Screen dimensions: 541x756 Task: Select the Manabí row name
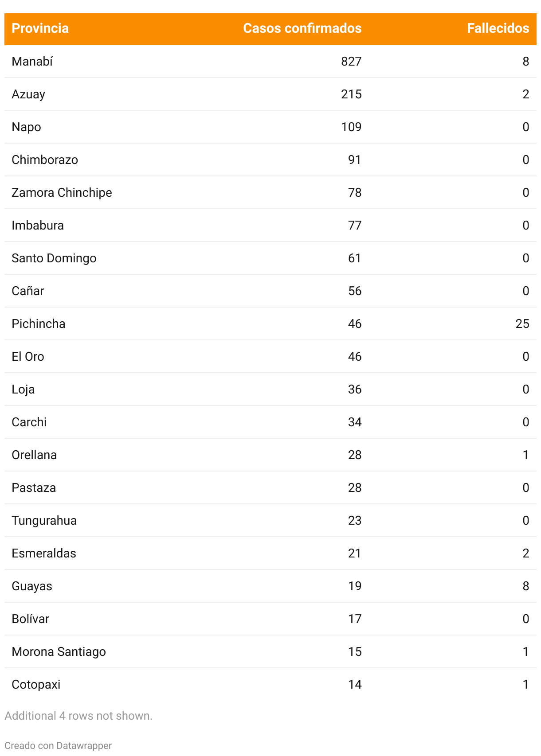tap(32, 61)
